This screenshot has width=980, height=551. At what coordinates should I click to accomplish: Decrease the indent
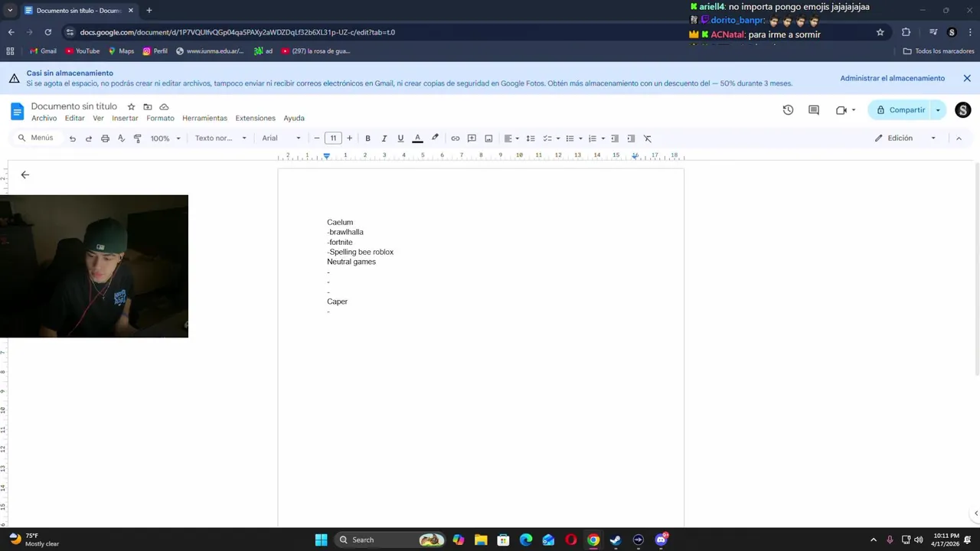pos(615,139)
